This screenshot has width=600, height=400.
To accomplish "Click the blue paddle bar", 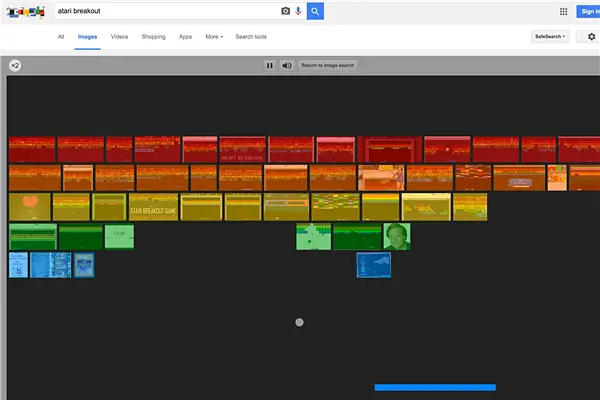I will tap(435, 387).
